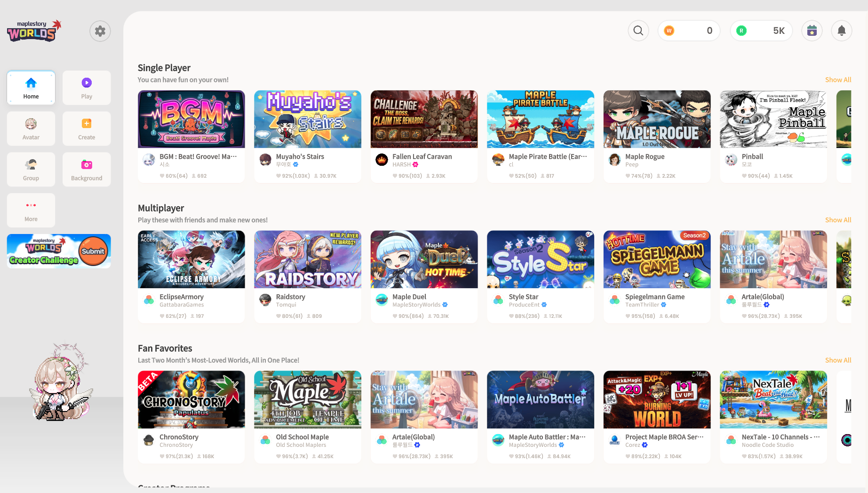Open the calendar events icon
The image size is (868, 493).
812,31
